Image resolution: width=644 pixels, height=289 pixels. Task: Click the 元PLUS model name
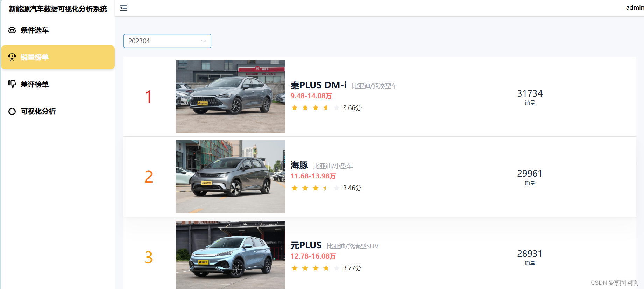(306, 245)
